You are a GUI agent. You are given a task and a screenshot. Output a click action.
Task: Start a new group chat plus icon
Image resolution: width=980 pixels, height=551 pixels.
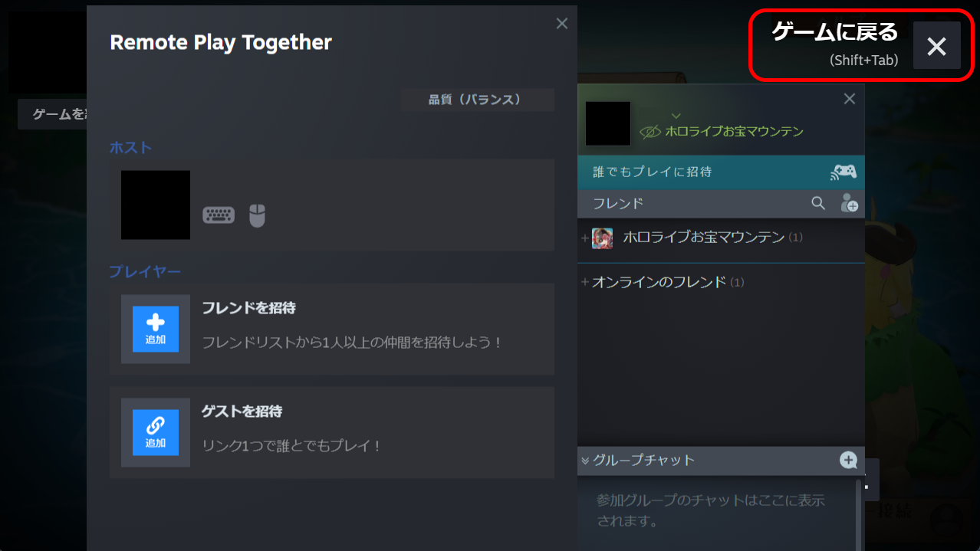[848, 460]
